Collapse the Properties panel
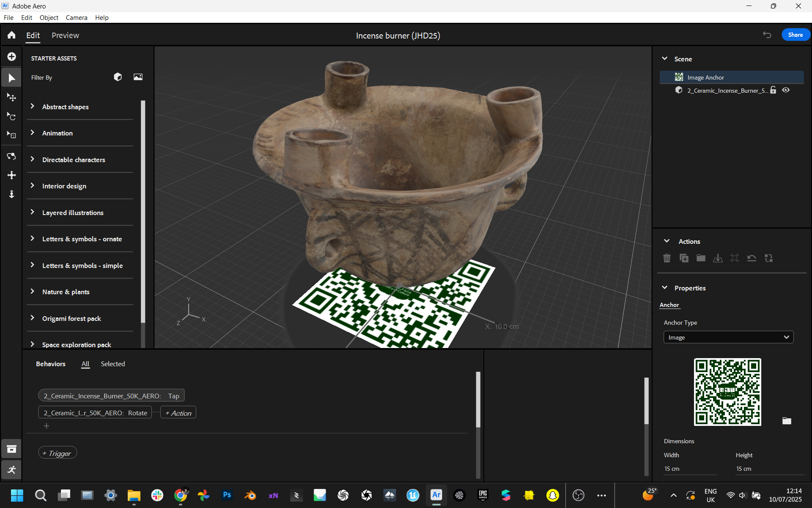The width and height of the screenshot is (812, 508). coord(664,287)
